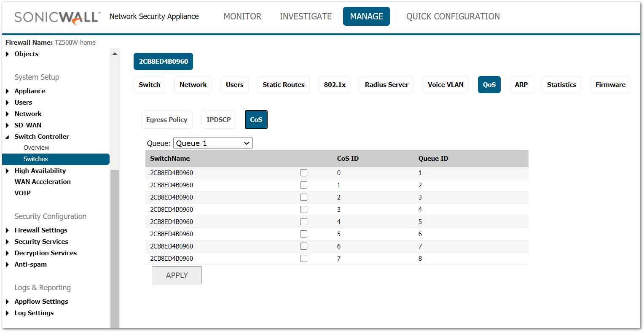Screen dimensions: 644x332
Task: Click Queue ID value 8 in last row
Action: click(x=420, y=259)
